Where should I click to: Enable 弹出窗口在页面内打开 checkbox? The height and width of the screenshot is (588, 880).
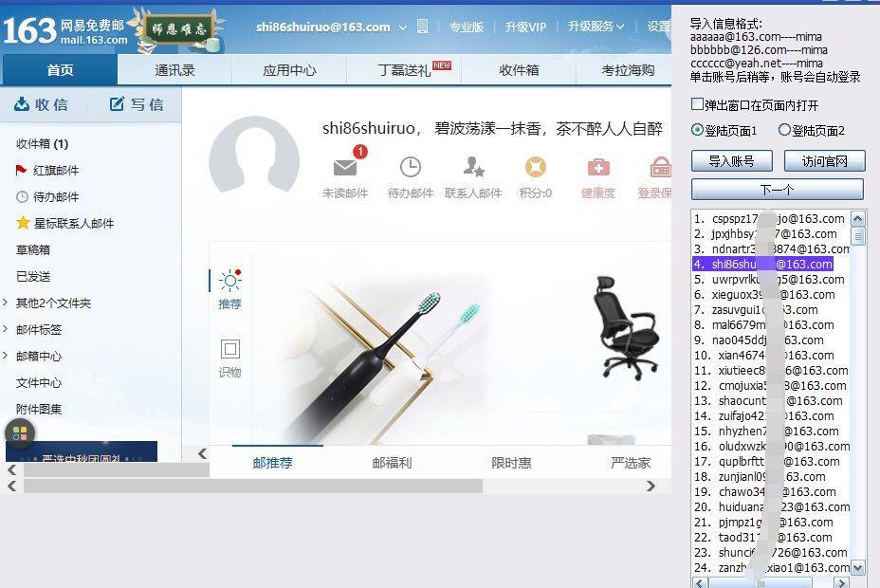point(698,104)
